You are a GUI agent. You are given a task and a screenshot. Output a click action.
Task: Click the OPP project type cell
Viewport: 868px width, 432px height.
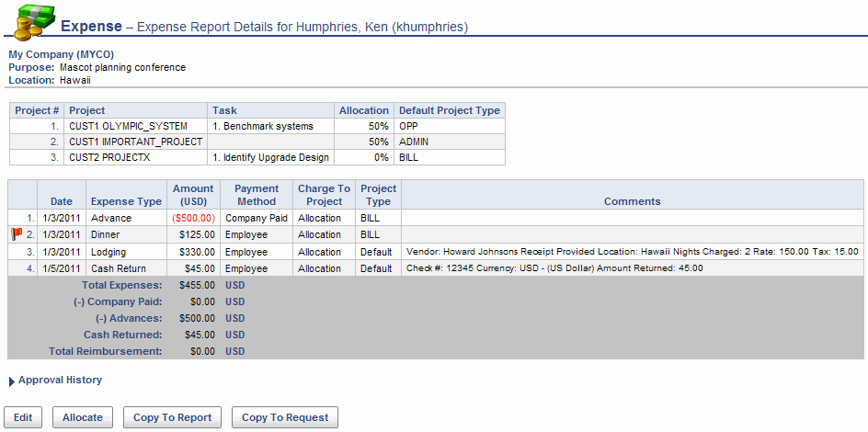point(449,126)
